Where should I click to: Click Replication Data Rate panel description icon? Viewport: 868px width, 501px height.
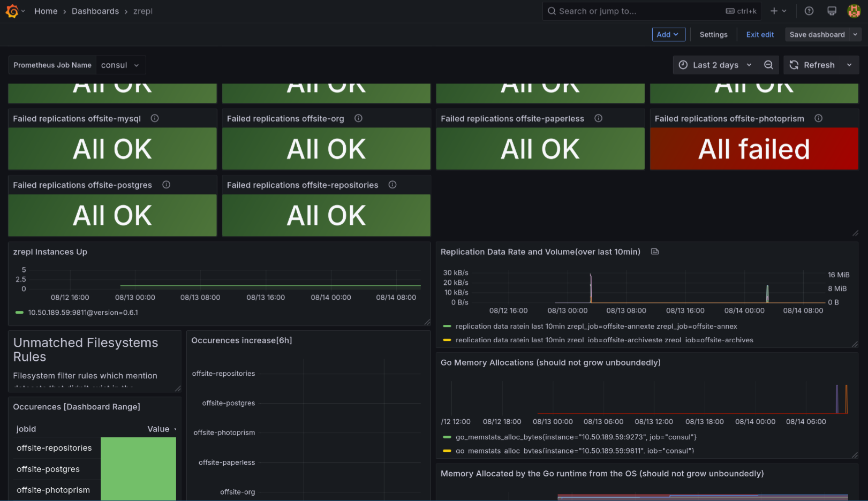pos(654,252)
